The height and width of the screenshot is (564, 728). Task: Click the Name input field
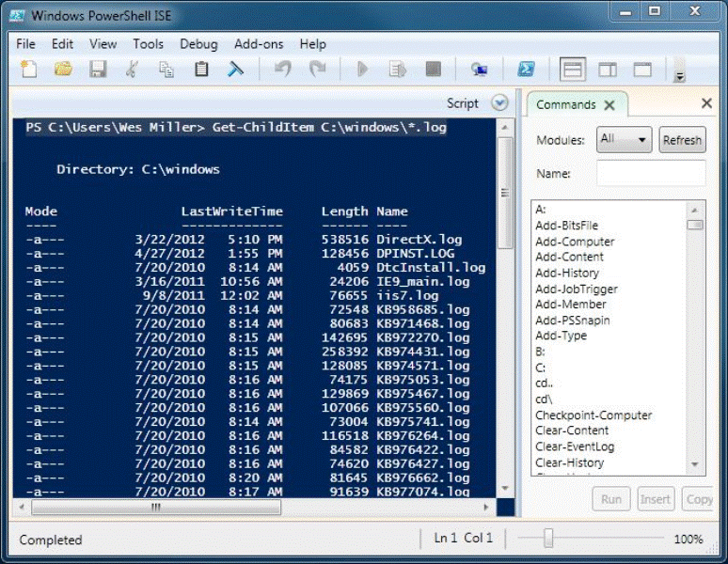click(x=651, y=173)
